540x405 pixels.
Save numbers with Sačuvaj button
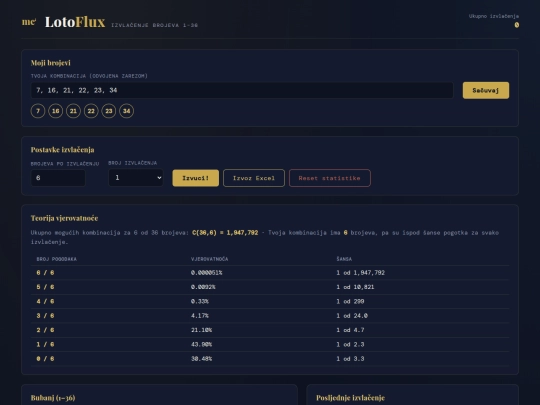(x=486, y=90)
